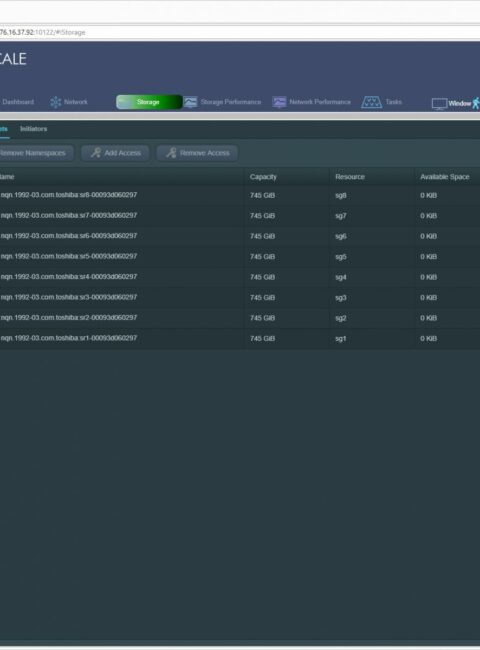Sort by the Resource column header
The width and height of the screenshot is (480, 650).
tap(350, 177)
